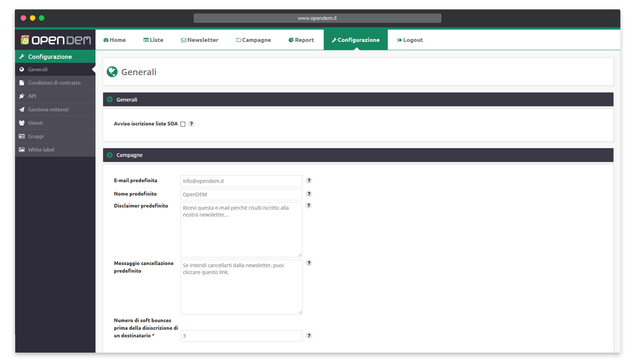Click help icon for Nome predefinito
The height and width of the screenshot is (364, 635).
[309, 194]
